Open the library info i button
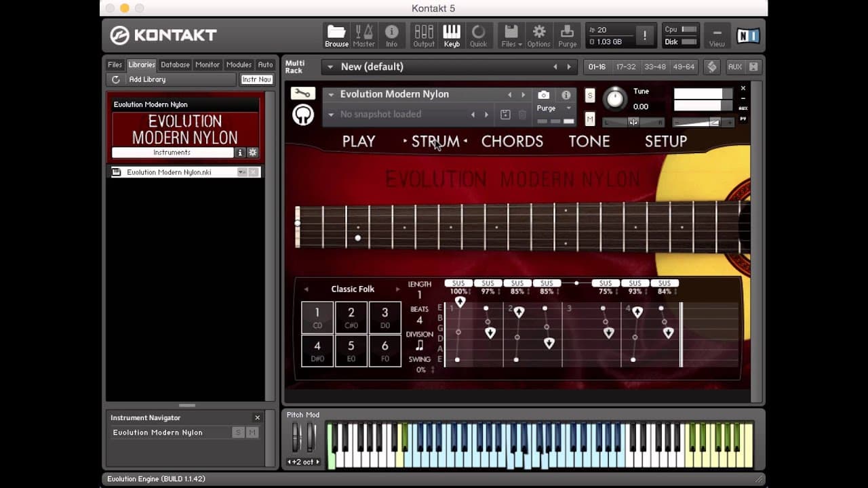Screen dimensions: 868x488 240,152
